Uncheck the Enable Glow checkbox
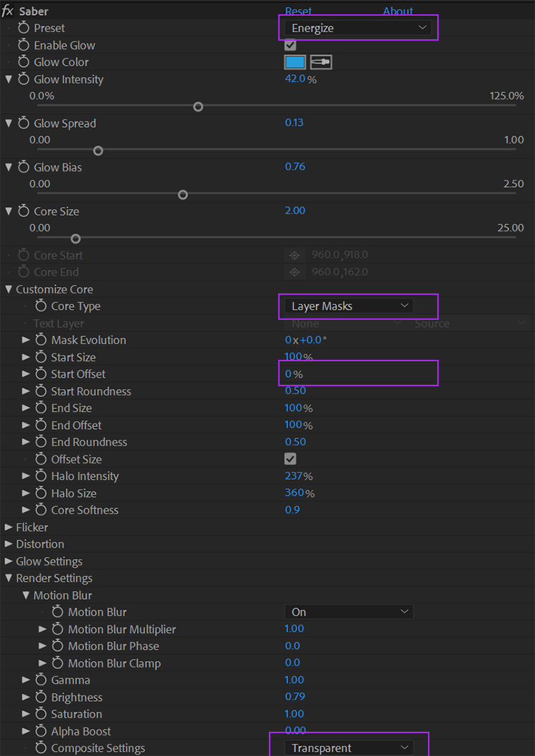Screen dimensions: 535x756 290,46
